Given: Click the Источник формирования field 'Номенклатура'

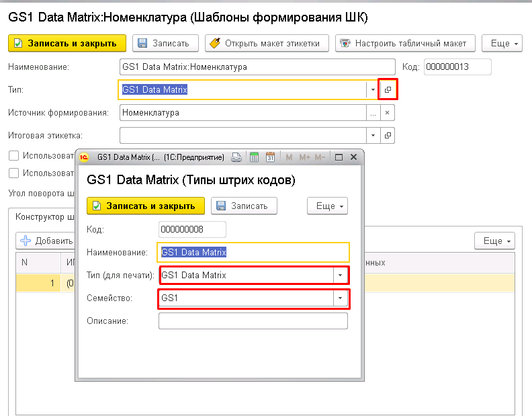Looking at the screenshot, I should coord(243,113).
